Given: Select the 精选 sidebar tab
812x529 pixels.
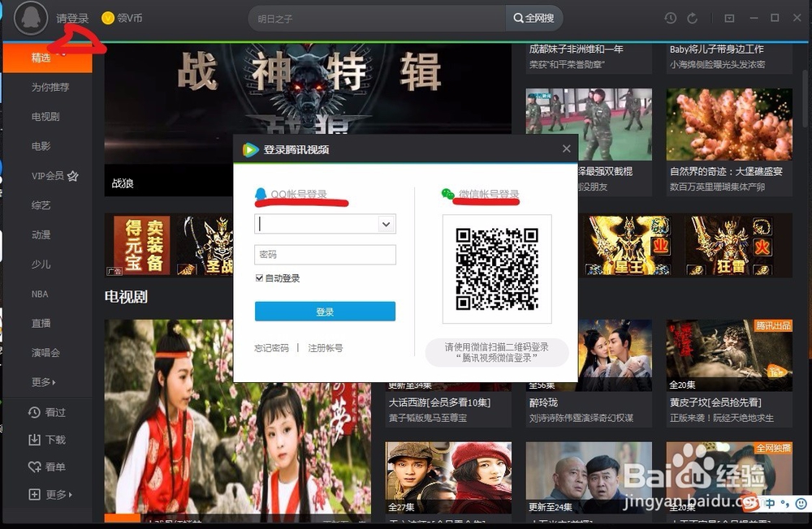Looking at the screenshot, I should [48, 58].
